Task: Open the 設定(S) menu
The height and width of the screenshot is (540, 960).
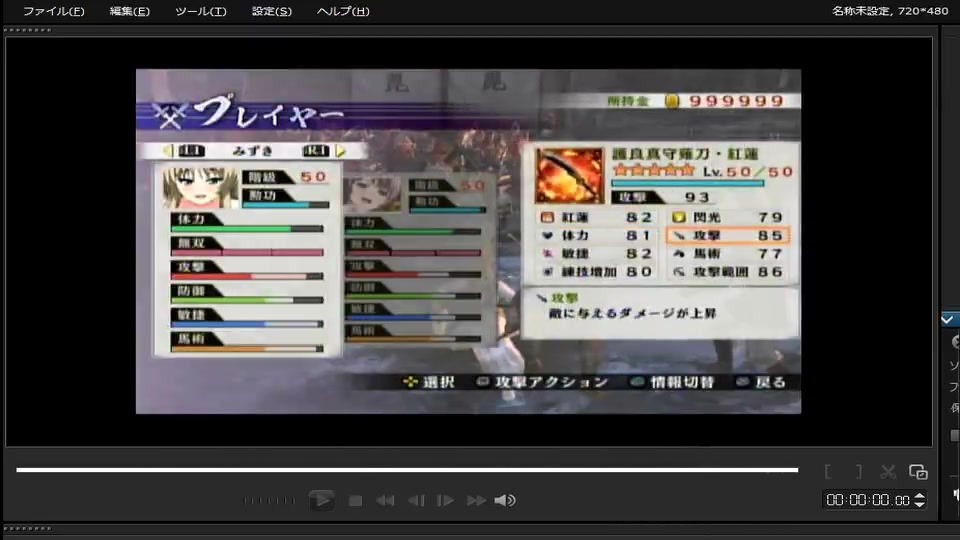Action: (x=272, y=11)
